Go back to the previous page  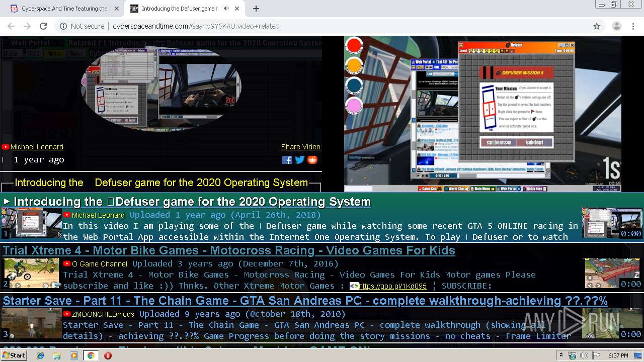pos(11,26)
